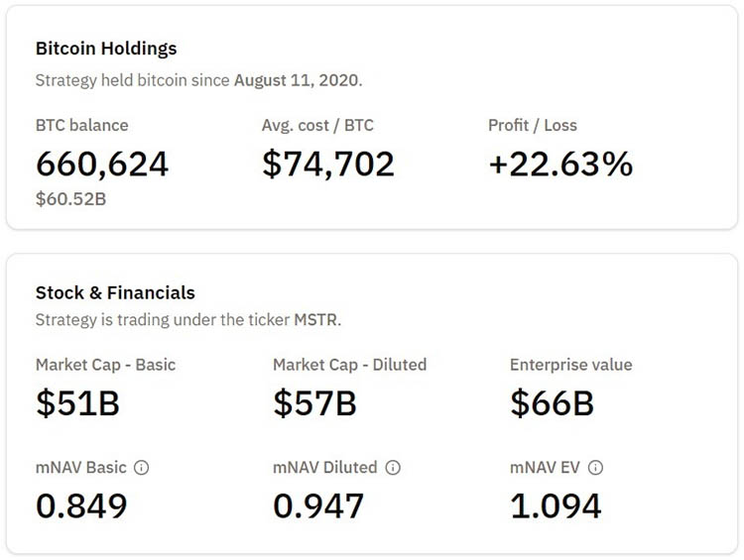Screen dimensions: 744x560
Task: Click the Stock & Financials heading
Action: (115, 292)
